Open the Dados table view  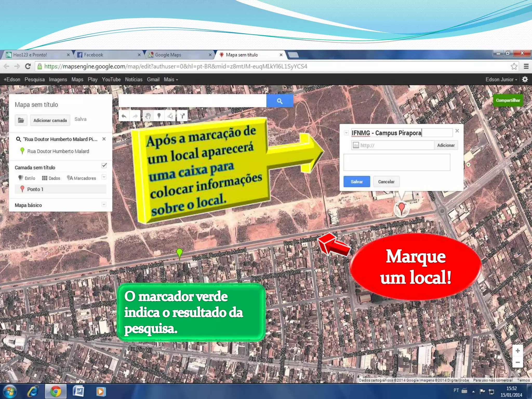pyautogui.click(x=51, y=178)
